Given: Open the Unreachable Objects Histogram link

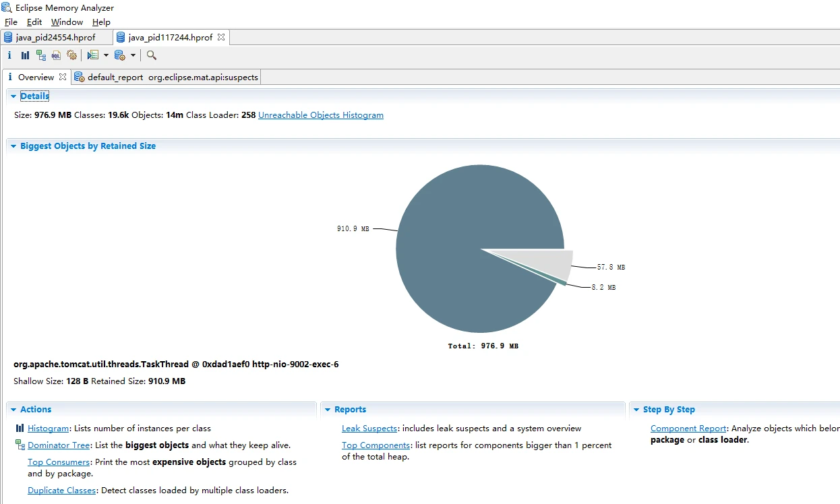Looking at the screenshot, I should pos(321,115).
